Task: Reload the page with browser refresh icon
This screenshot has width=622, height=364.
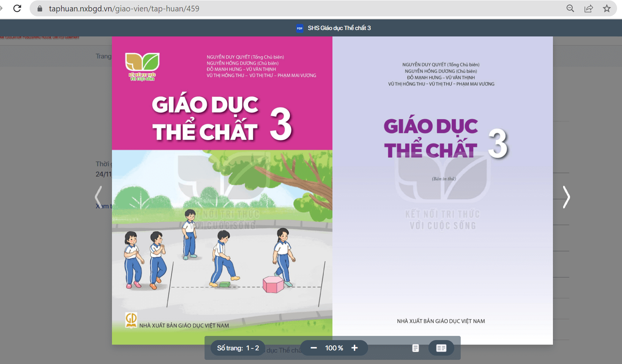Action: (17, 8)
